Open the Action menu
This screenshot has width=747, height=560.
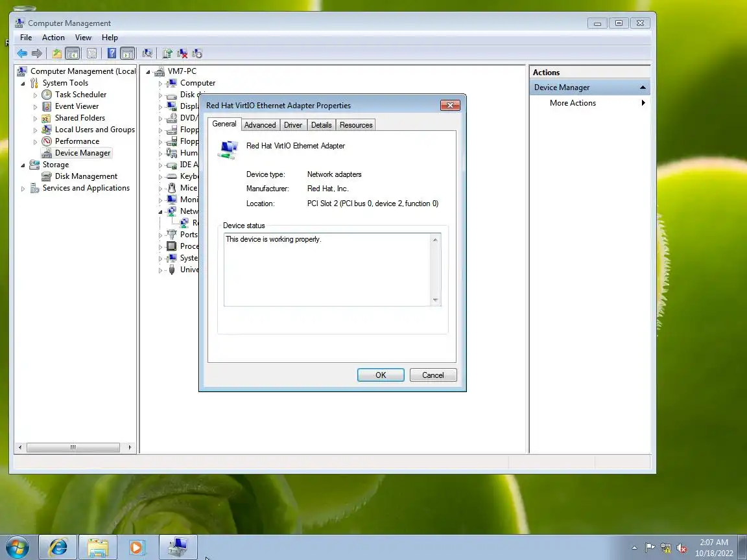(x=53, y=38)
